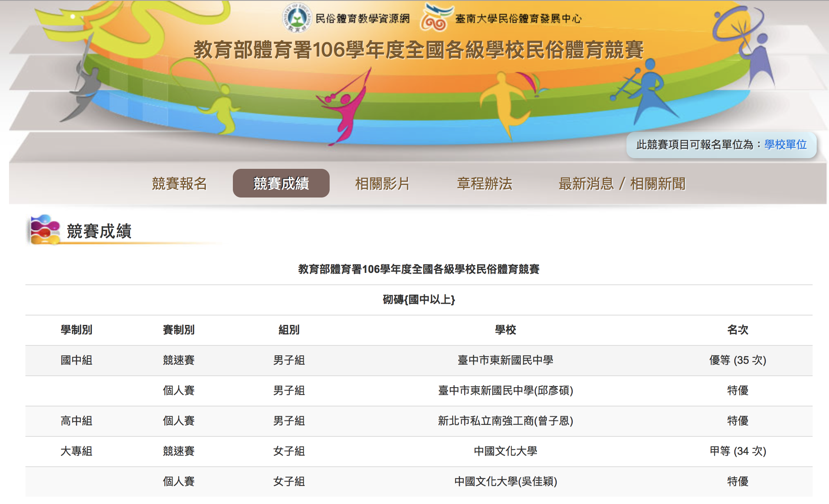829x504 pixels.
Task: Click the blue 學校單位 text
Action: click(x=786, y=145)
